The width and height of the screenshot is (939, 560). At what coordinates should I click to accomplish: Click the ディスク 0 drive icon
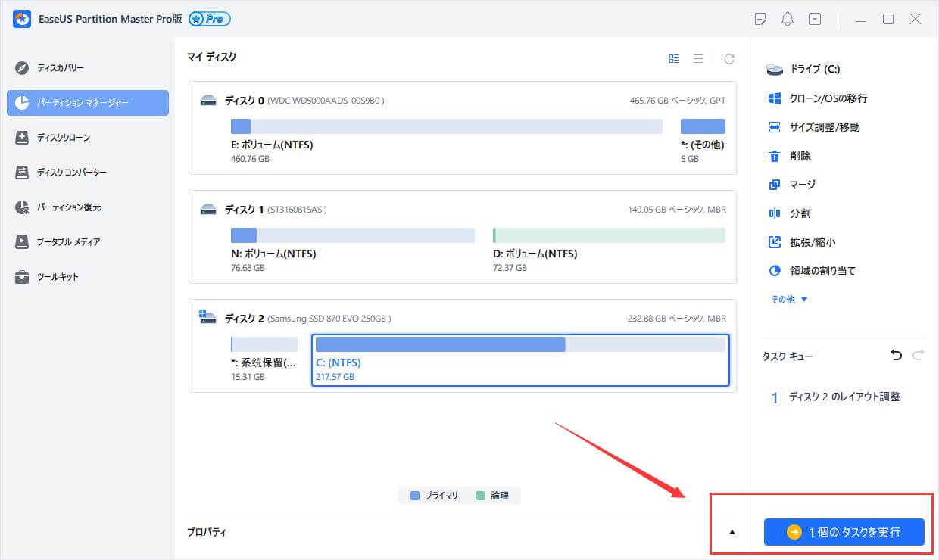[208, 101]
